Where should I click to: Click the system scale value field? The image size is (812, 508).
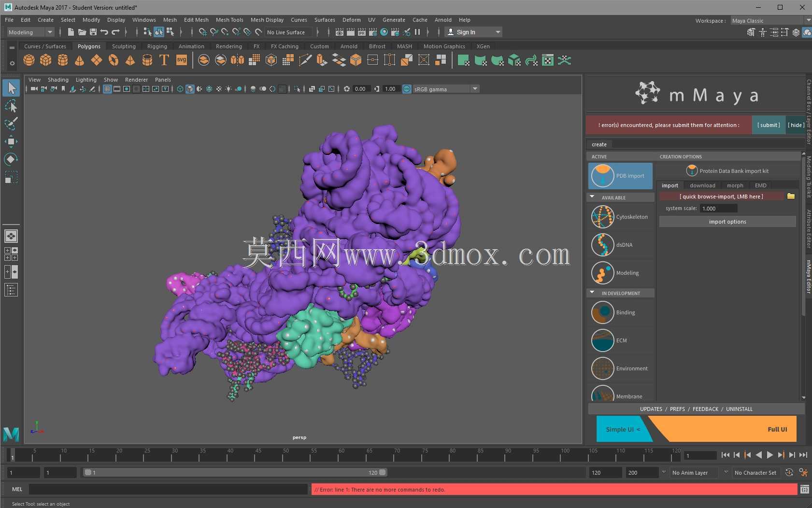click(719, 209)
